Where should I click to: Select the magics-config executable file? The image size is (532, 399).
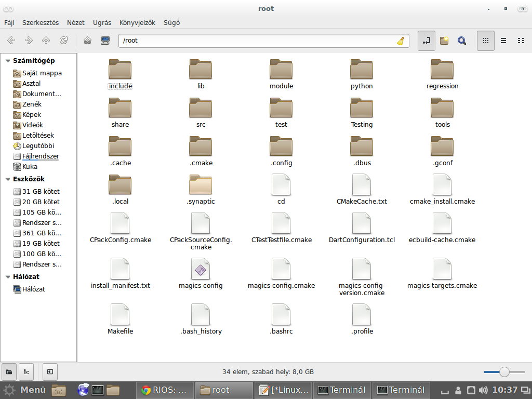point(201,273)
